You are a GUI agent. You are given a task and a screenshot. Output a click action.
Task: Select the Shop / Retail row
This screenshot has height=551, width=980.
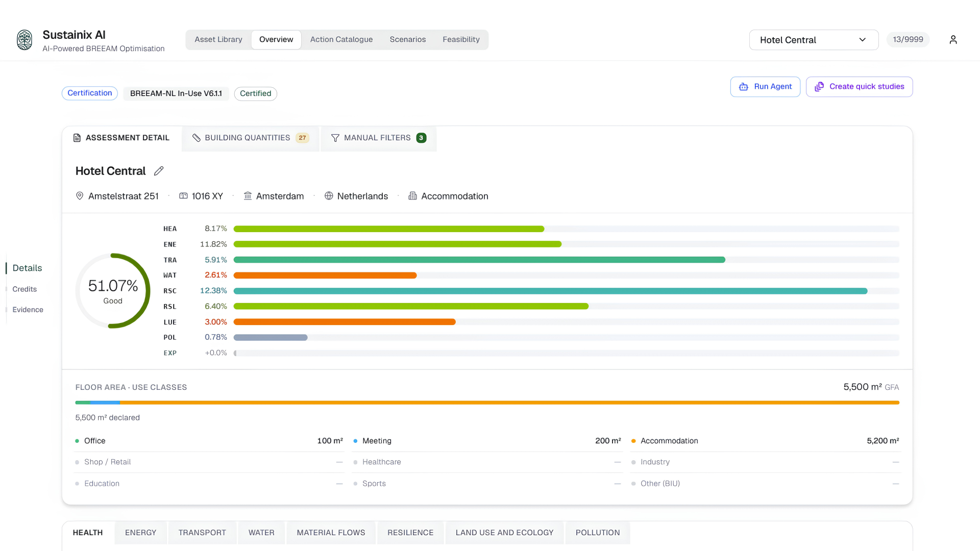click(209, 462)
